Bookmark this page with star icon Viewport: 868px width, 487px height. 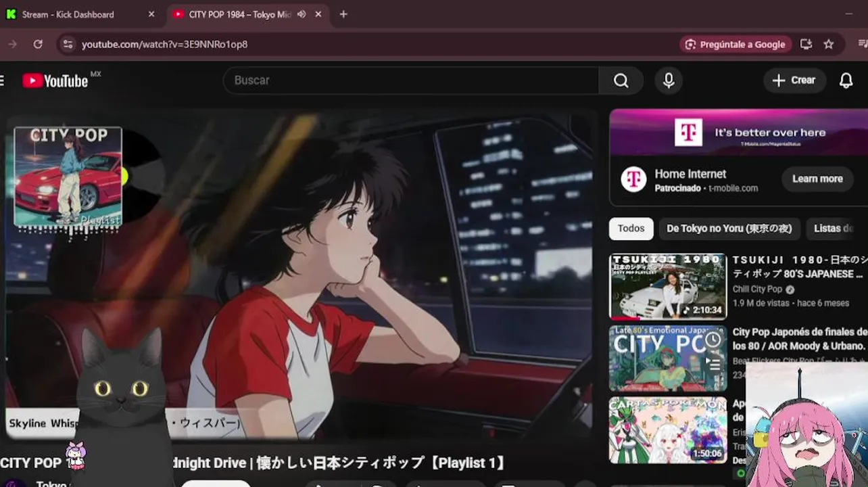829,44
